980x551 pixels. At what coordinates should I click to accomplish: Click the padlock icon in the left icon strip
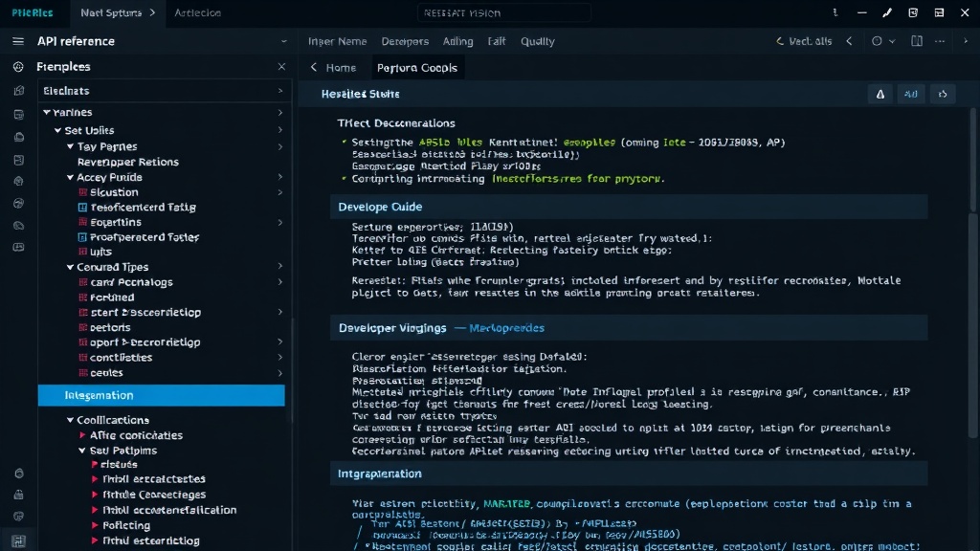[x=19, y=495]
